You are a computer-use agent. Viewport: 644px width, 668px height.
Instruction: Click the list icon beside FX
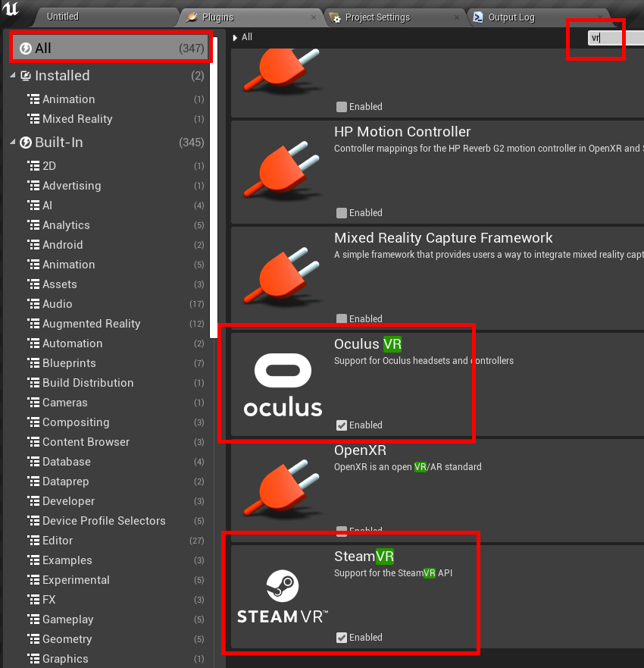click(x=33, y=600)
